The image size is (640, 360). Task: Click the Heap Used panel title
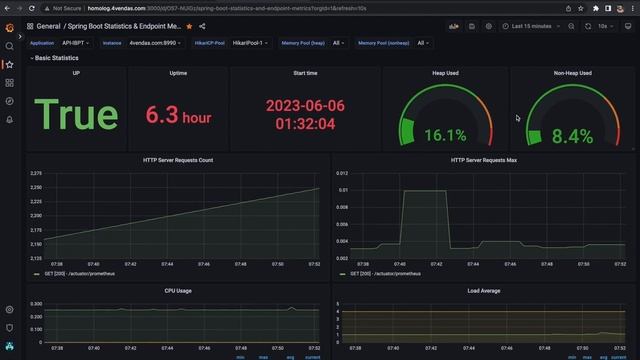click(x=445, y=73)
